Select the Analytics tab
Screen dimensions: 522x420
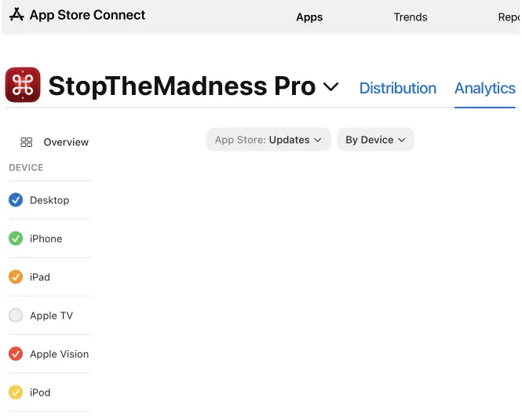pyautogui.click(x=484, y=88)
